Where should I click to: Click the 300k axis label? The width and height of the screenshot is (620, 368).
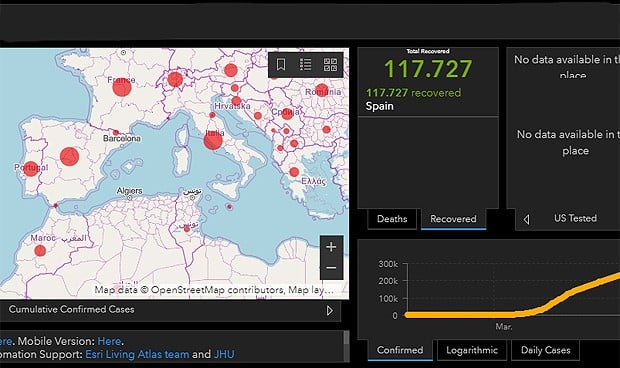tap(388, 264)
